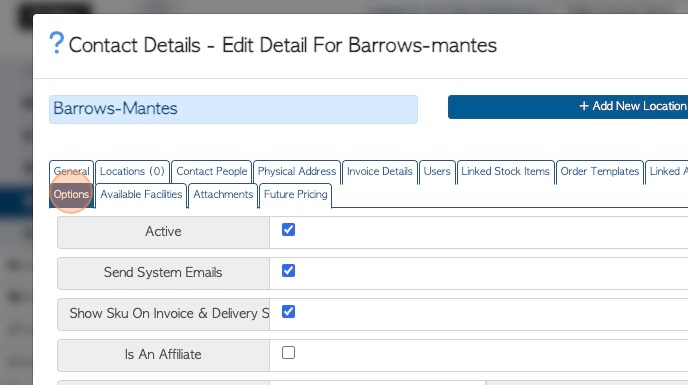
Task: Edit the Barrows-Mantes name field
Action: coord(233,109)
